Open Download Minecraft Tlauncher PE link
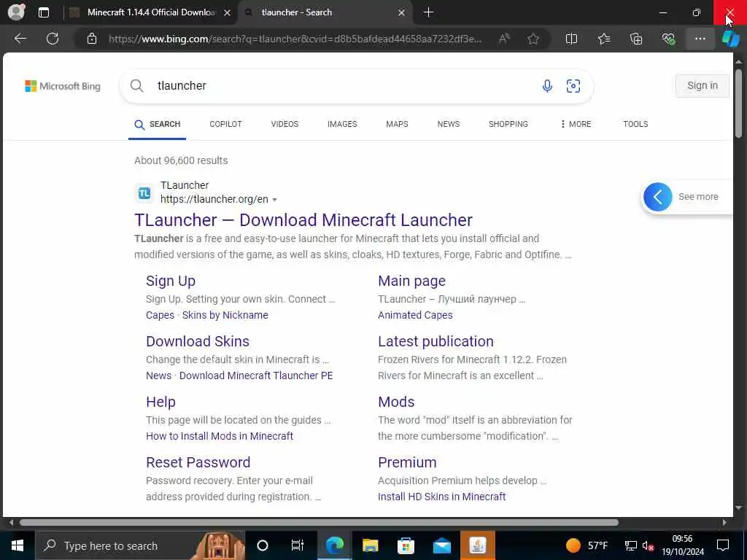The image size is (747, 560). coord(256,376)
